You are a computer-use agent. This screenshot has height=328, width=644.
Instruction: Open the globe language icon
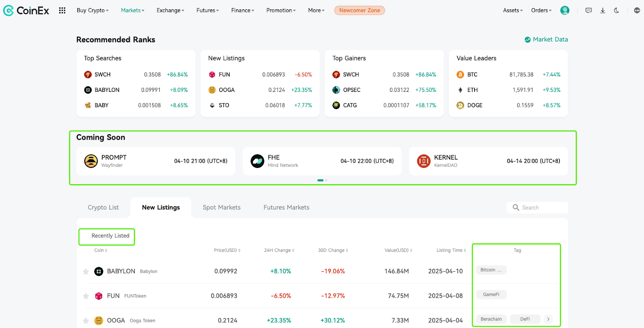(x=637, y=10)
